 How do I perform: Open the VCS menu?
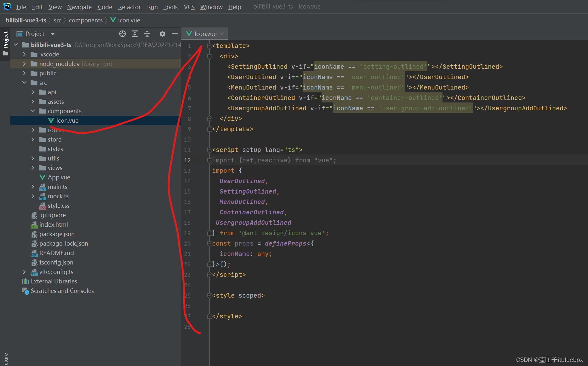click(189, 7)
